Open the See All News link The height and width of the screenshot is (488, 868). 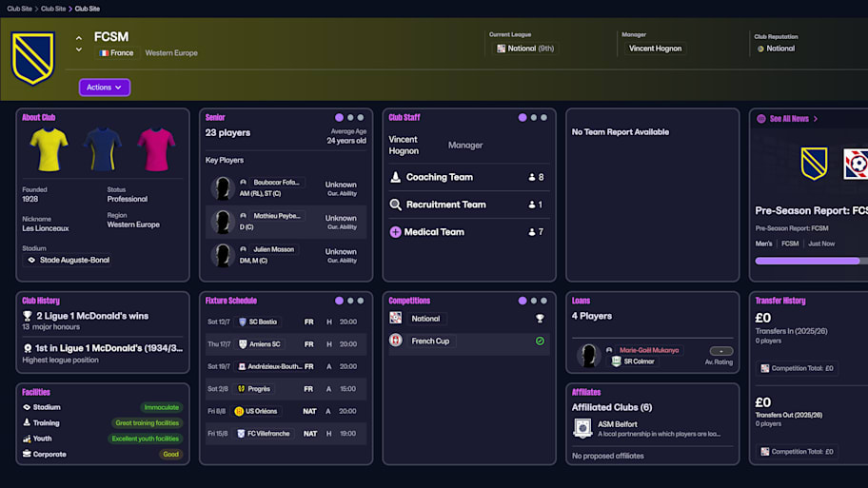(794, 119)
